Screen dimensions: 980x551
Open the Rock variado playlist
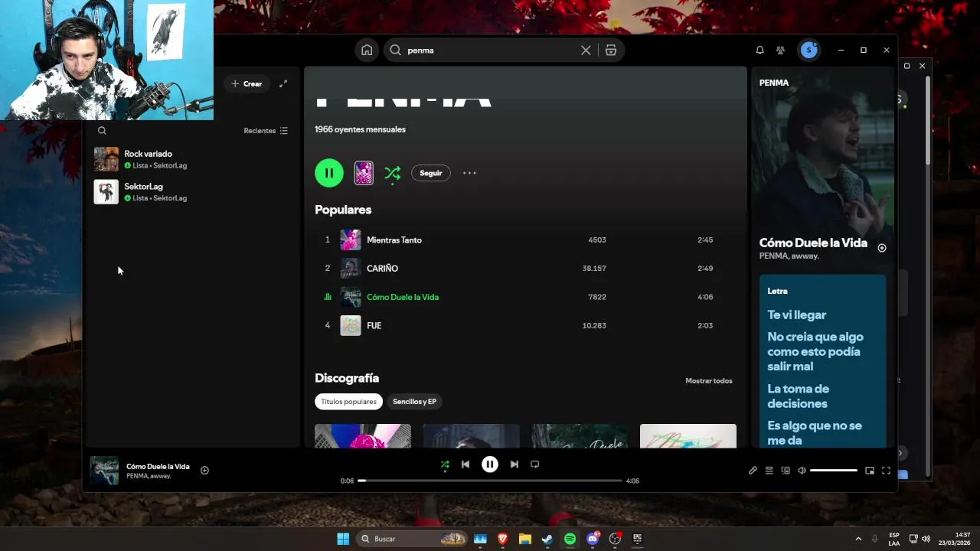[191, 159]
